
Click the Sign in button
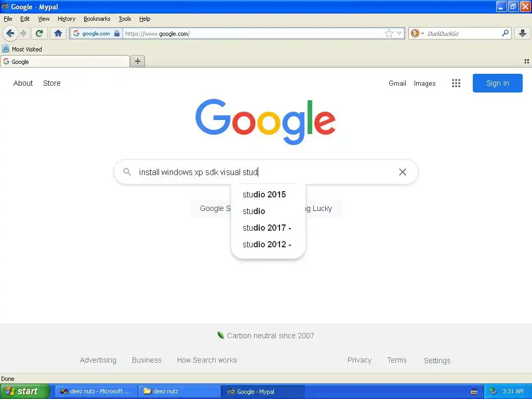497,83
